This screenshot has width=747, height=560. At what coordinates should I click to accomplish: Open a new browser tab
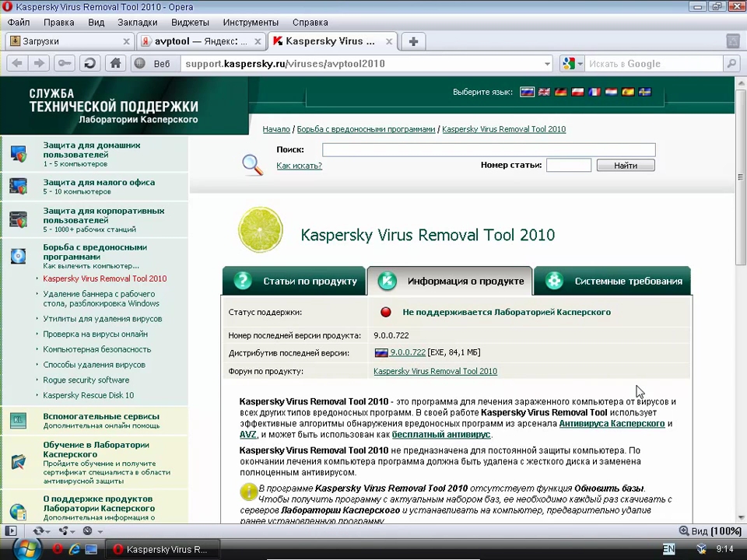[413, 41]
